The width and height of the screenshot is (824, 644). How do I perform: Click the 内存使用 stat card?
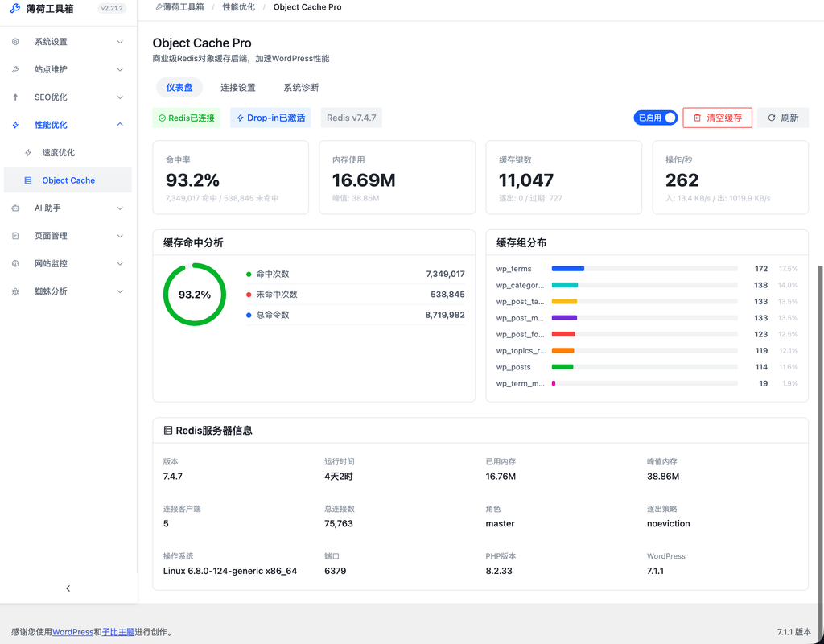click(398, 177)
